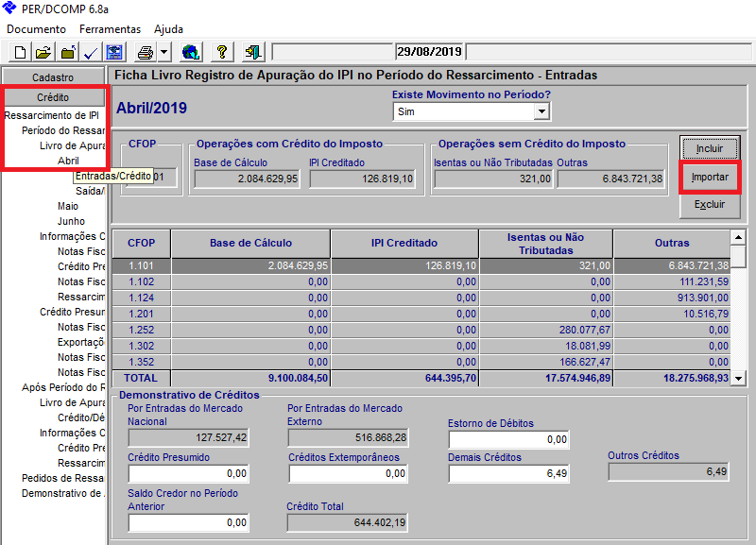Click the new document toolbar icon
This screenshot has height=545, width=756.
pos(20,52)
